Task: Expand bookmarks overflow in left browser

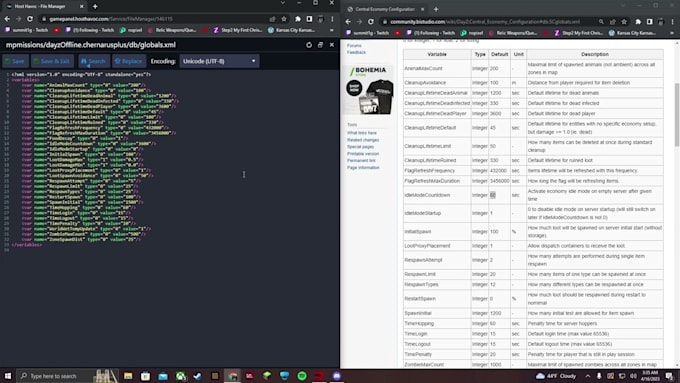Action: click(x=332, y=30)
